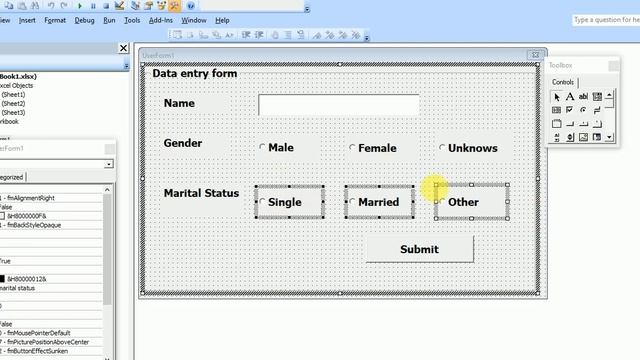The width and height of the screenshot is (640, 360).
Task: Click the Break (pause) icon
Action: [x=93, y=6]
